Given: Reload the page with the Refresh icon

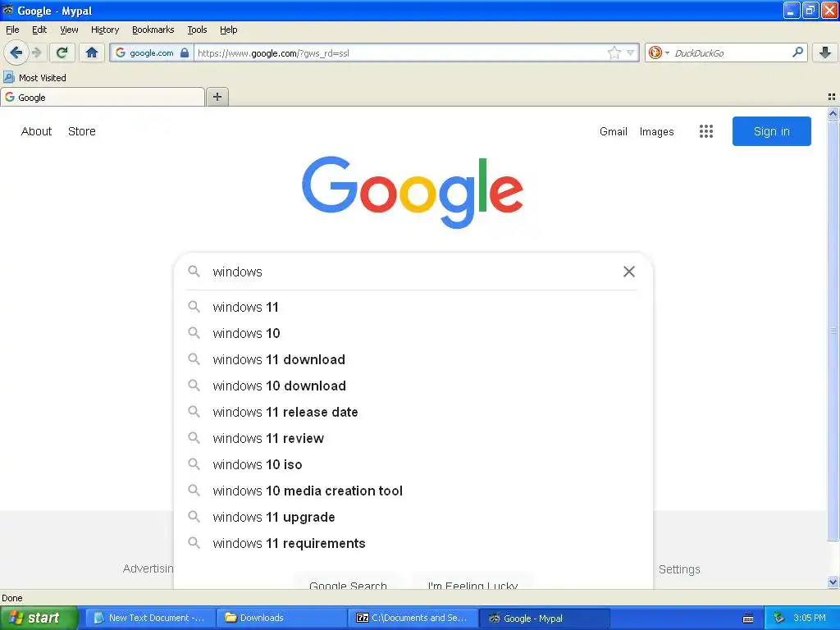Looking at the screenshot, I should click(62, 52).
